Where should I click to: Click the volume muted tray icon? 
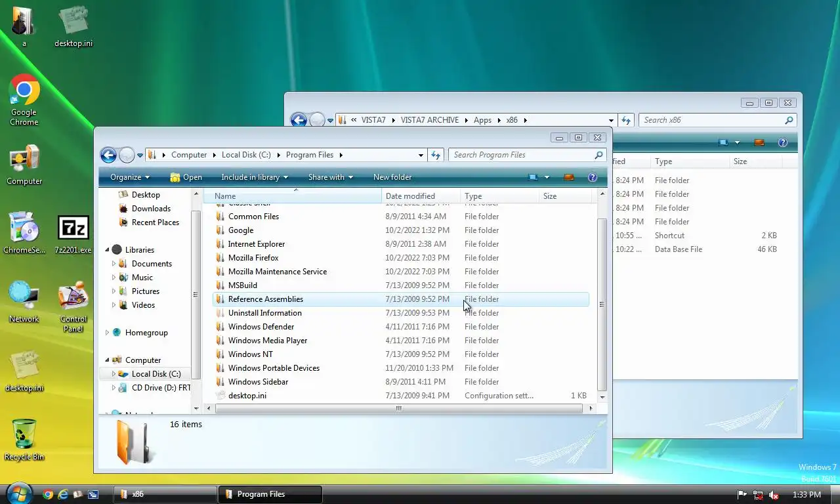pyautogui.click(x=774, y=495)
